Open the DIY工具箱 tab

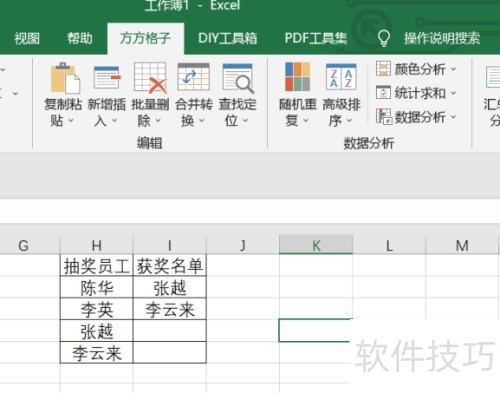click(x=228, y=38)
